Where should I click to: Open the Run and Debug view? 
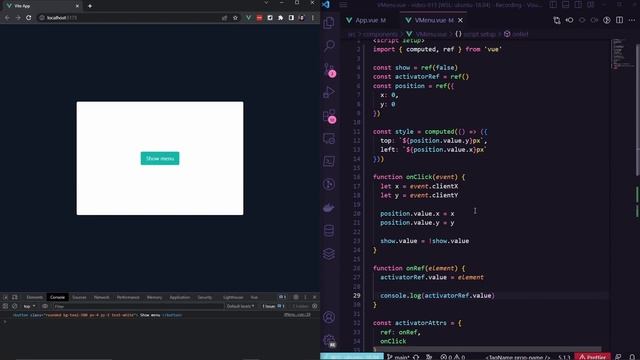329,92
